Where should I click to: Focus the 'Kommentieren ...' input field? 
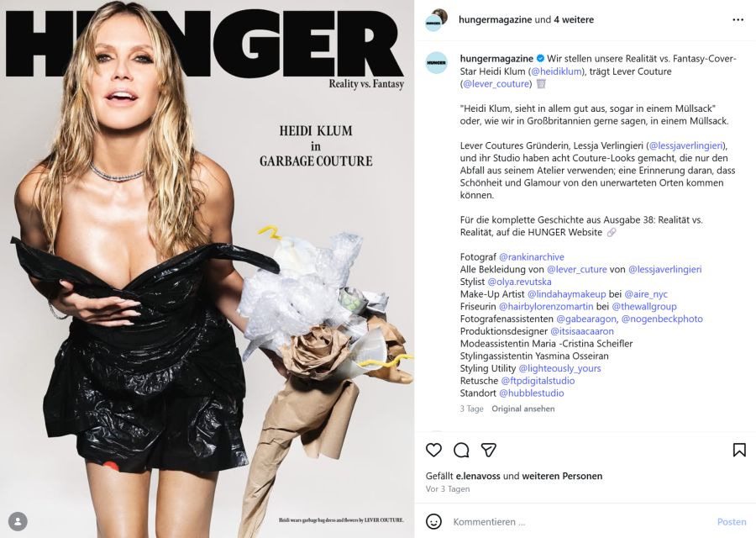click(579, 521)
